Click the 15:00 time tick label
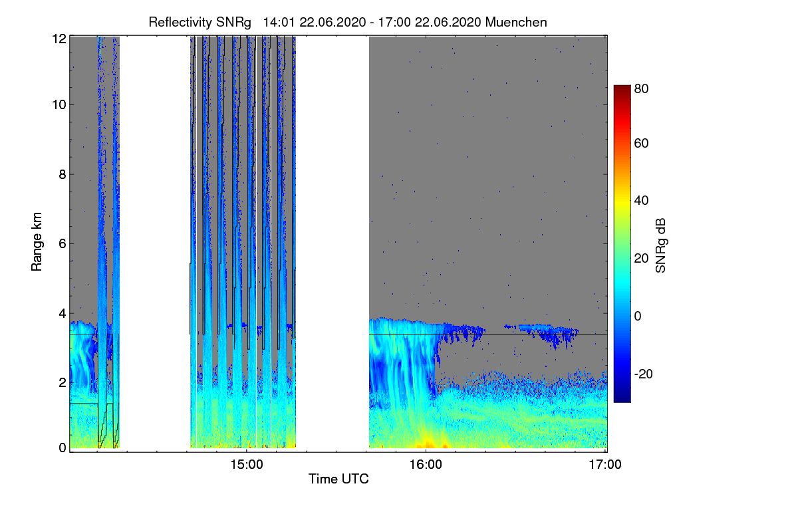This screenshot has width=798, height=532. pos(246,464)
